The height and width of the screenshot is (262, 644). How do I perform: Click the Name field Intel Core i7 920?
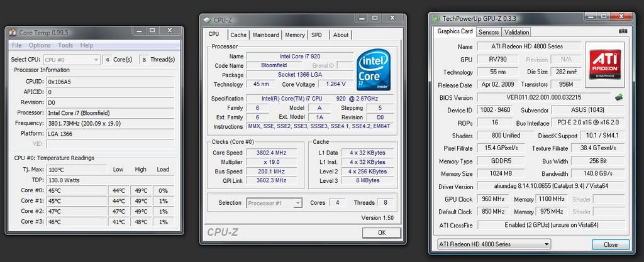[x=300, y=56]
